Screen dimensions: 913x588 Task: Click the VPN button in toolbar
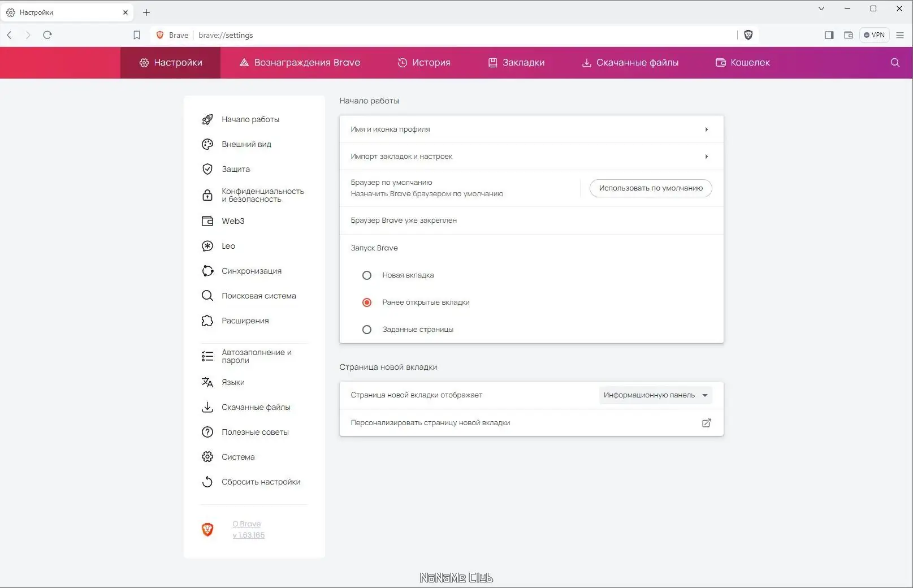pyautogui.click(x=875, y=35)
